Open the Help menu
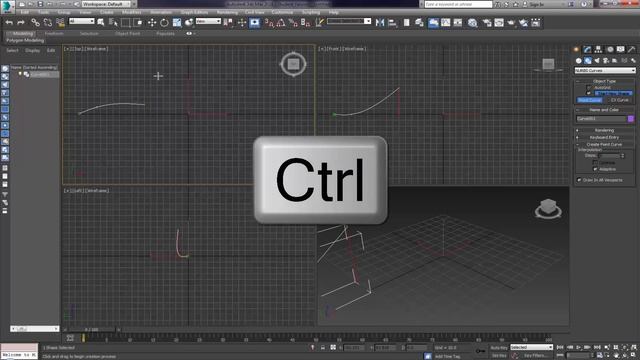Image resolution: width=640 pixels, height=360 pixels. point(333,12)
